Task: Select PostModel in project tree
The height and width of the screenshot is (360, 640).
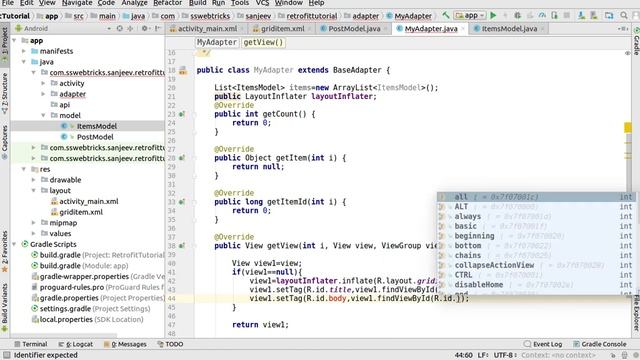Action: (x=95, y=137)
